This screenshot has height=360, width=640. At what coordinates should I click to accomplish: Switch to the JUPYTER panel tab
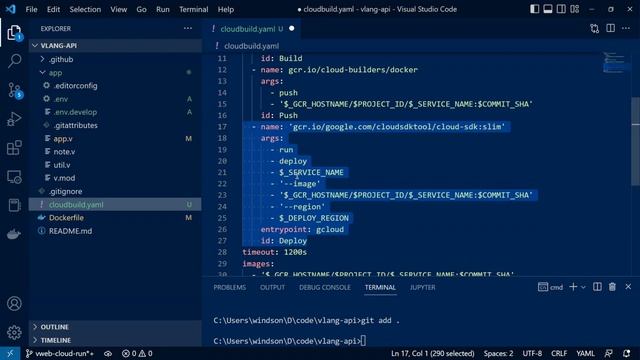(x=422, y=287)
